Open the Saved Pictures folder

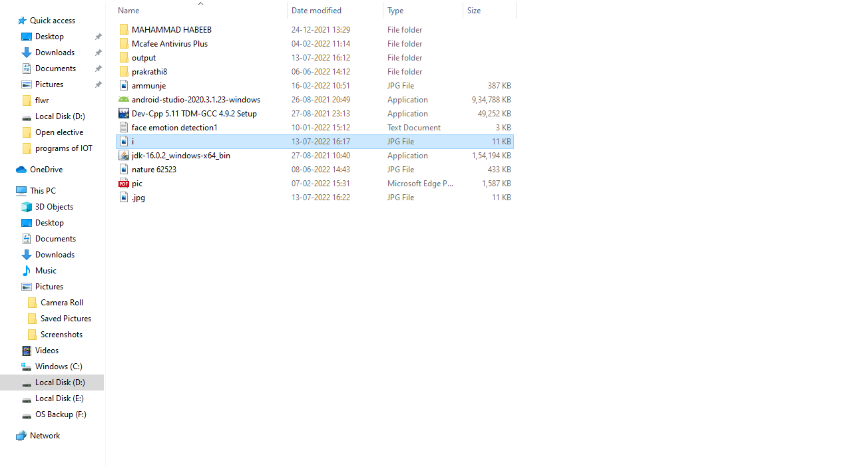(66, 318)
